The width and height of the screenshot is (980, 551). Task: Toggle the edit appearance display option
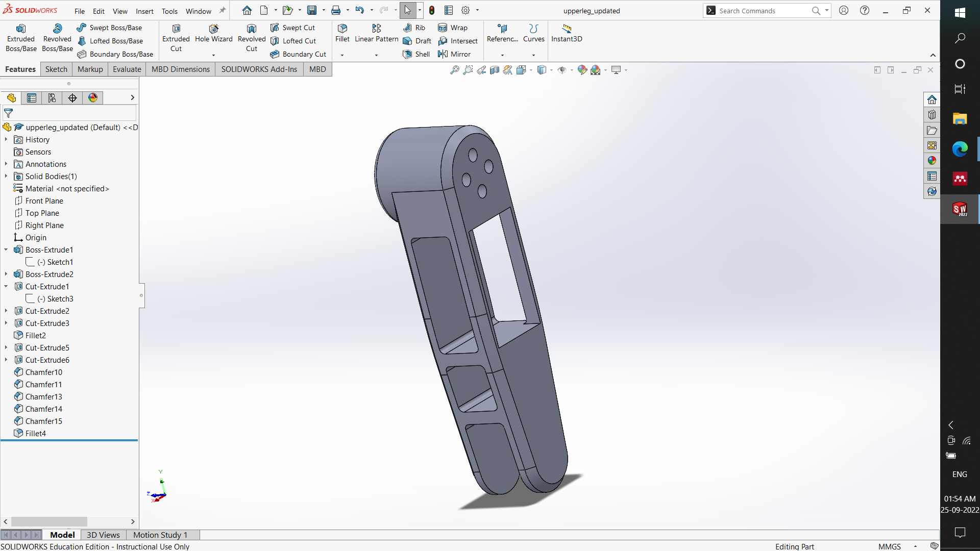pyautogui.click(x=582, y=70)
